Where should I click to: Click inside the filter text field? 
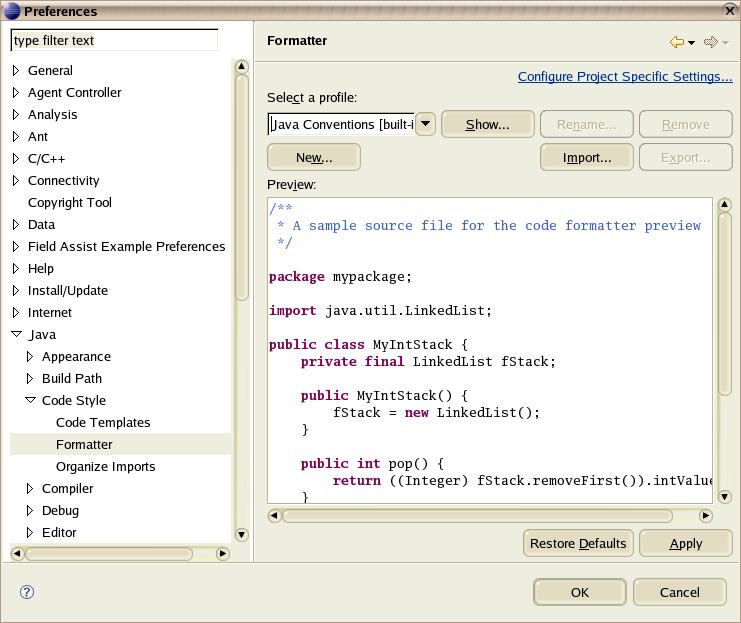[x=113, y=41]
